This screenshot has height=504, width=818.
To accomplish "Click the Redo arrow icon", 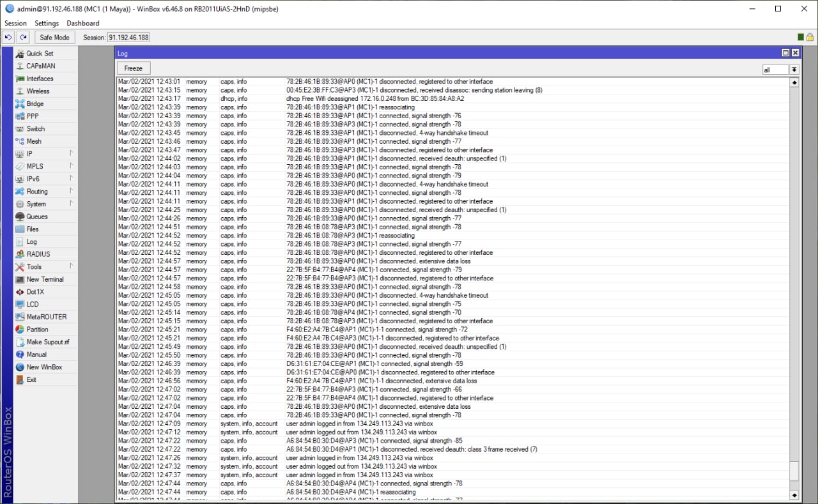I will [23, 38].
